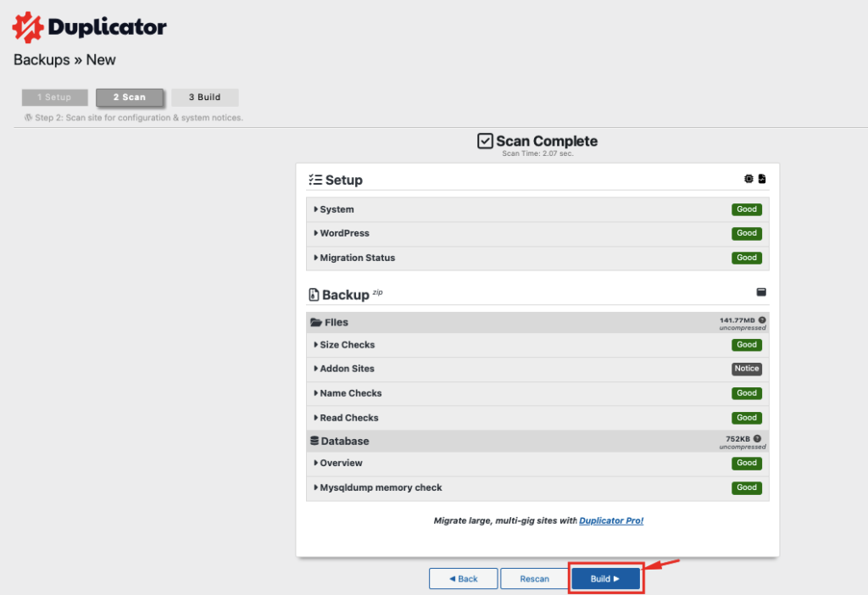
Task: Select the 2 Scan step tab
Action: pyautogui.click(x=130, y=97)
